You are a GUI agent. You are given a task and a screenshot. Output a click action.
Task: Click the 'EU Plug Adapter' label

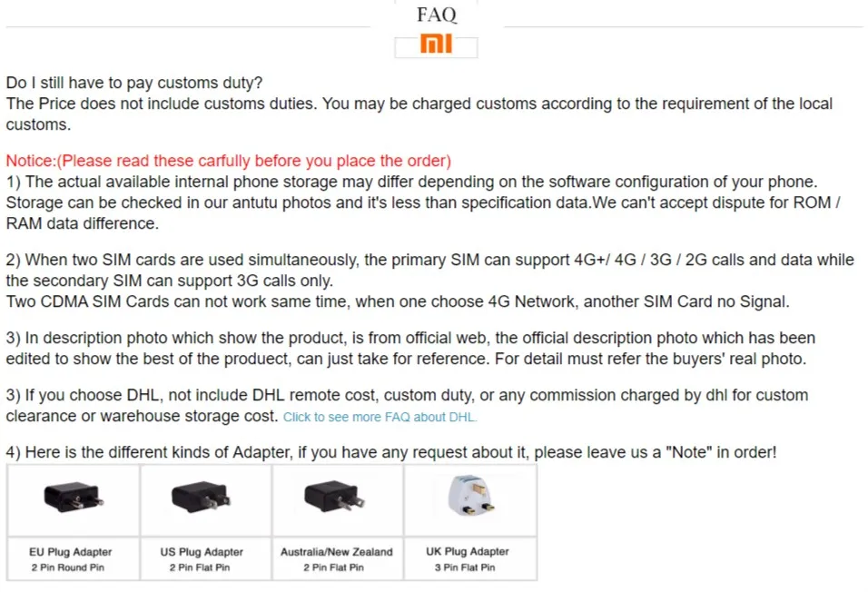(70, 552)
